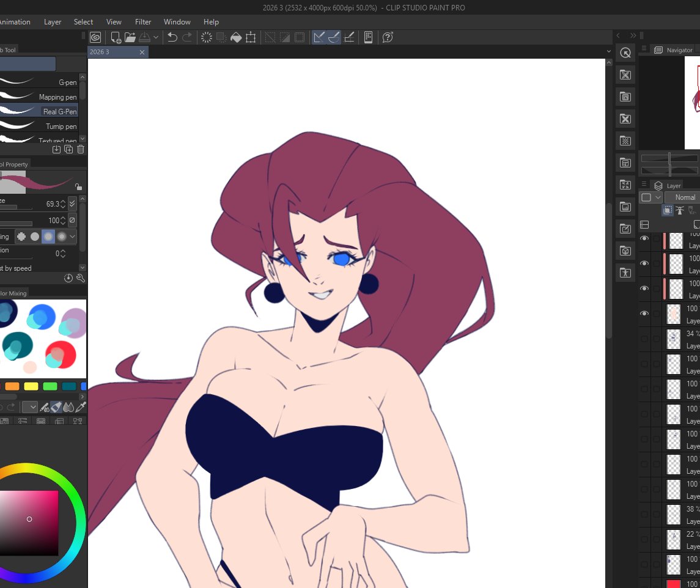Click the Deselect icon
The width and height of the screenshot is (700, 588).
tap(270, 37)
